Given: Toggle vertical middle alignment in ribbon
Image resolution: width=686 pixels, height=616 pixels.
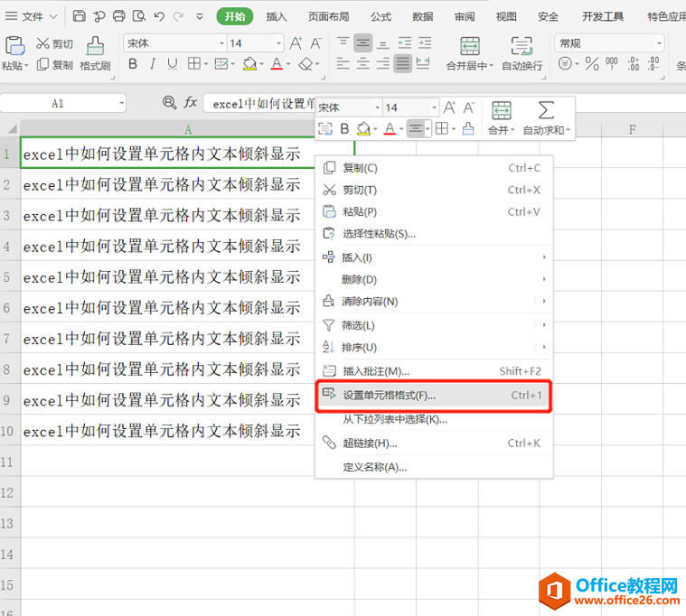Looking at the screenshot, I should [x=363, y=42].
